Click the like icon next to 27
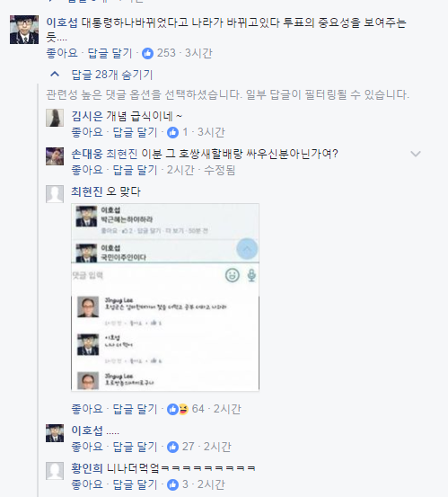The height and width of the screenshot is (497, 448). (172, 447)
